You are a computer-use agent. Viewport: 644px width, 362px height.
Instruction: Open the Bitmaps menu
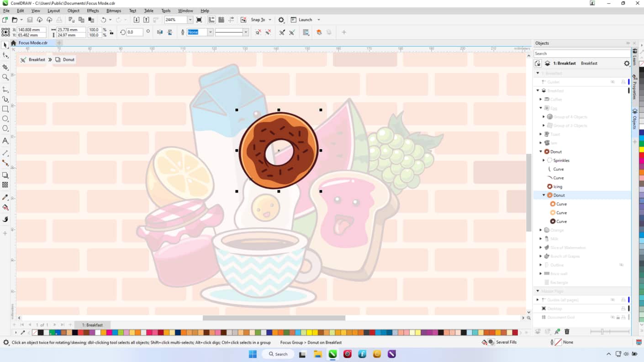[114, 10]
